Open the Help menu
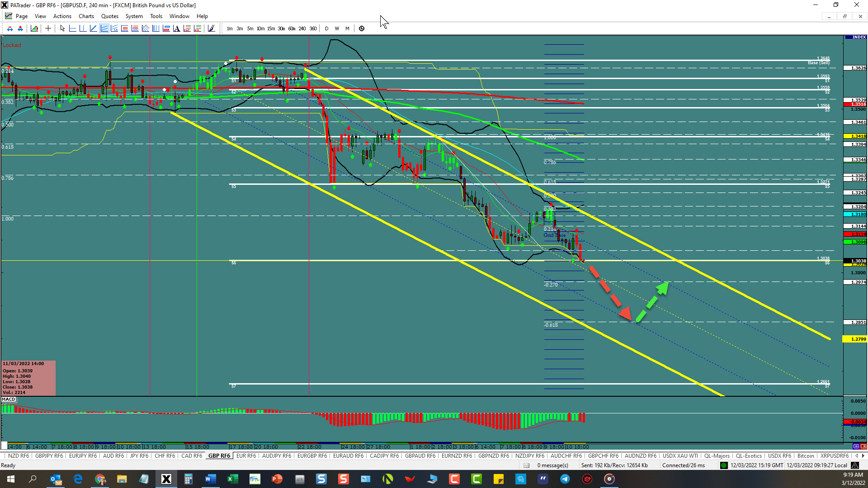 pyautogui.click(x=202, y=16)
